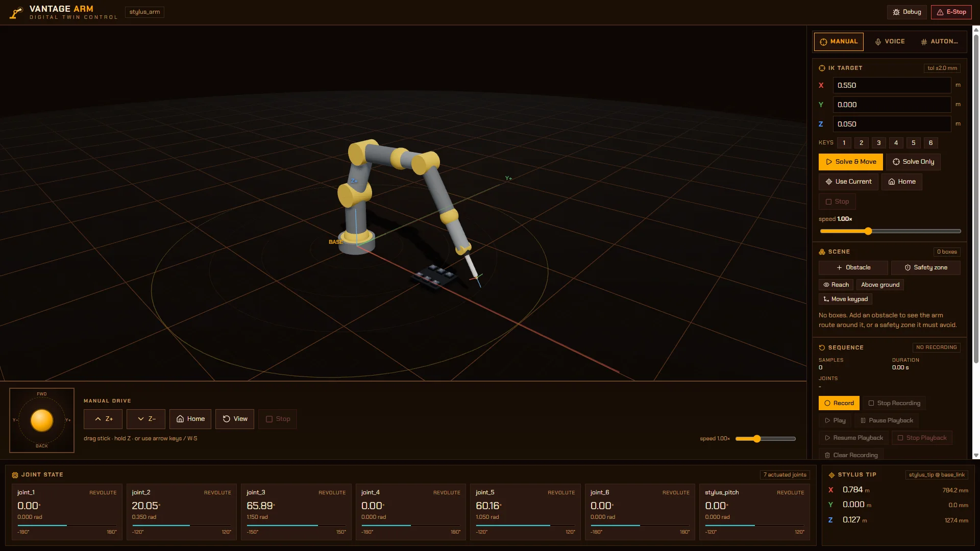Select keypad key 3
980x551 pixels.
(879, 143)
